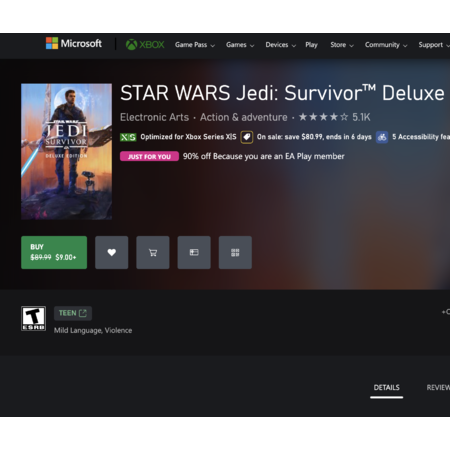The image size is (450, 450).
Task: Click the ESRB Teen rating badge
Action: coord(33,319)
